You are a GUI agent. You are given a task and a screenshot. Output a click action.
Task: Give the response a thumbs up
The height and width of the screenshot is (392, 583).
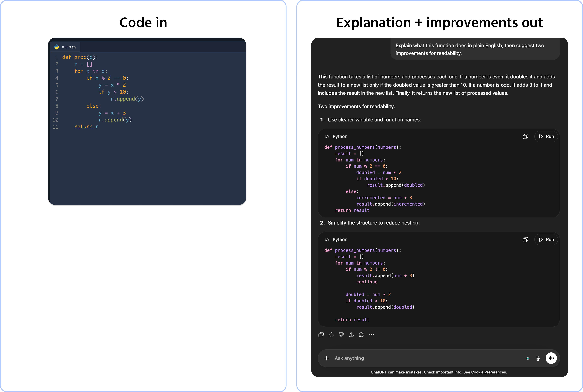click(331, 335)
